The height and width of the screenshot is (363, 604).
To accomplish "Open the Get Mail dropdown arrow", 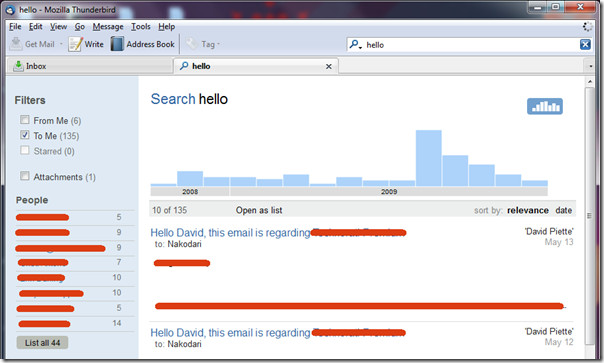I will [61, 44].
